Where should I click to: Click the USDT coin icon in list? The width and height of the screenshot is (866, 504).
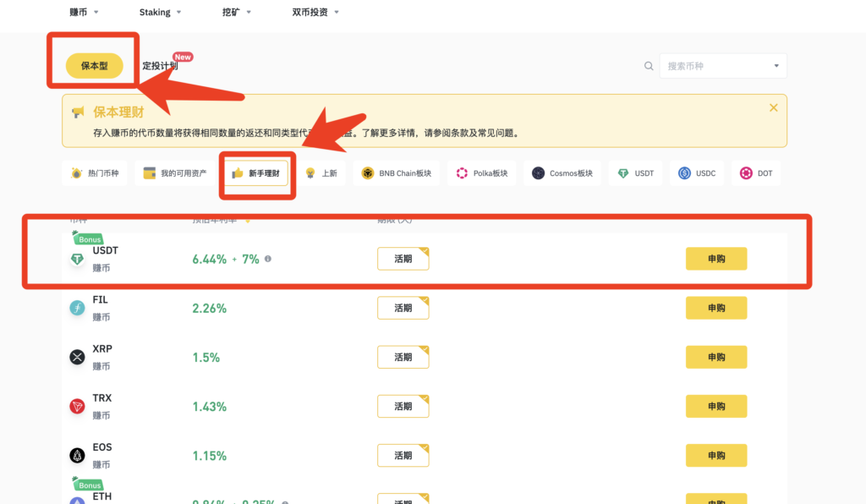[77, 259]
